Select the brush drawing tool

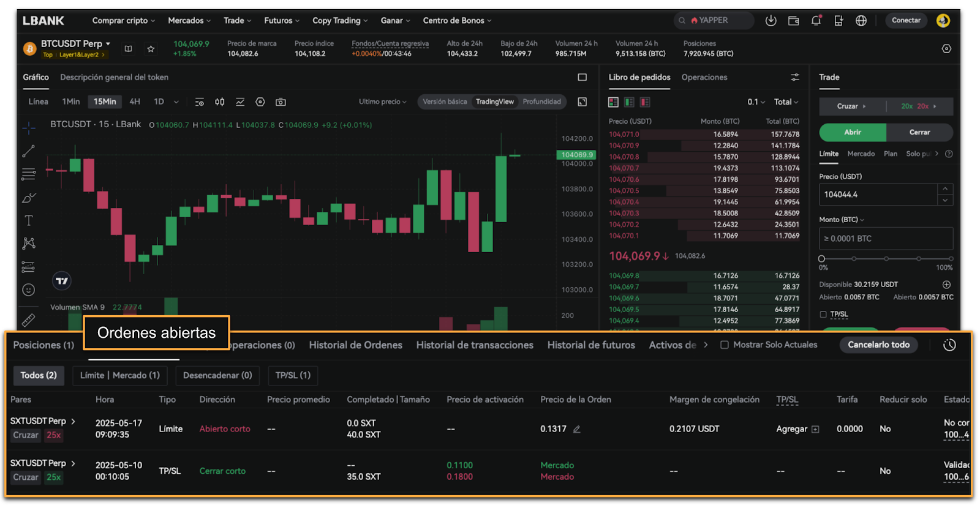tap(29, 198)
